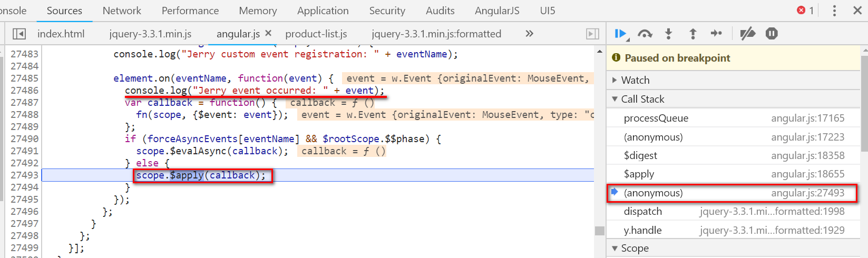Deactivate breakpoints toggle

click(x=747, y=34)
